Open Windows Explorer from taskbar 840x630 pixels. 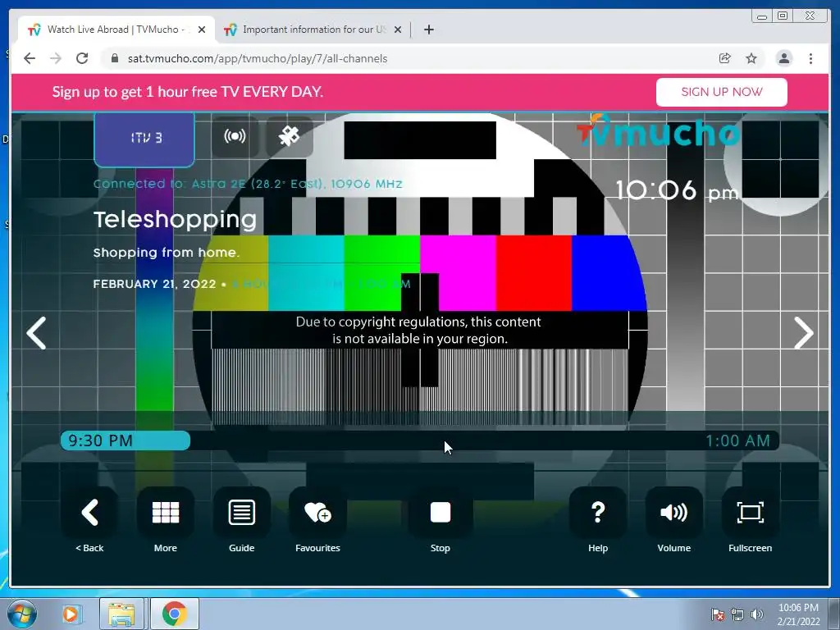(x=121, y=614)
